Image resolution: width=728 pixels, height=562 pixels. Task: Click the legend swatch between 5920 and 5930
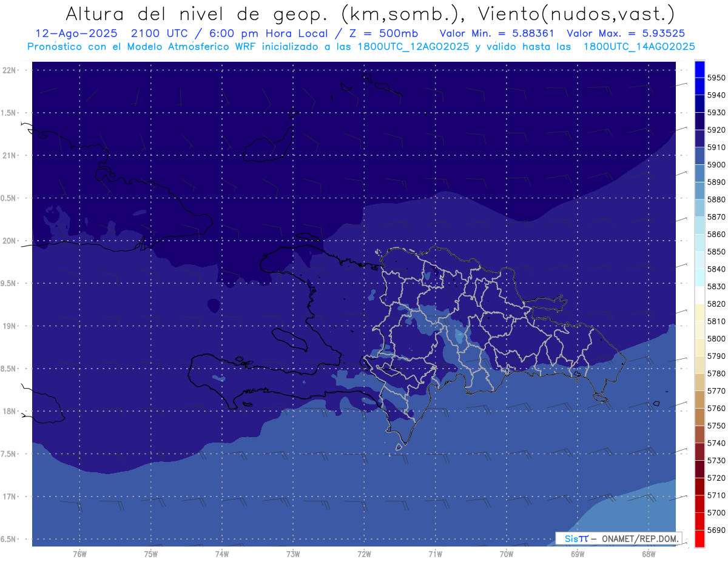point(699,121)
